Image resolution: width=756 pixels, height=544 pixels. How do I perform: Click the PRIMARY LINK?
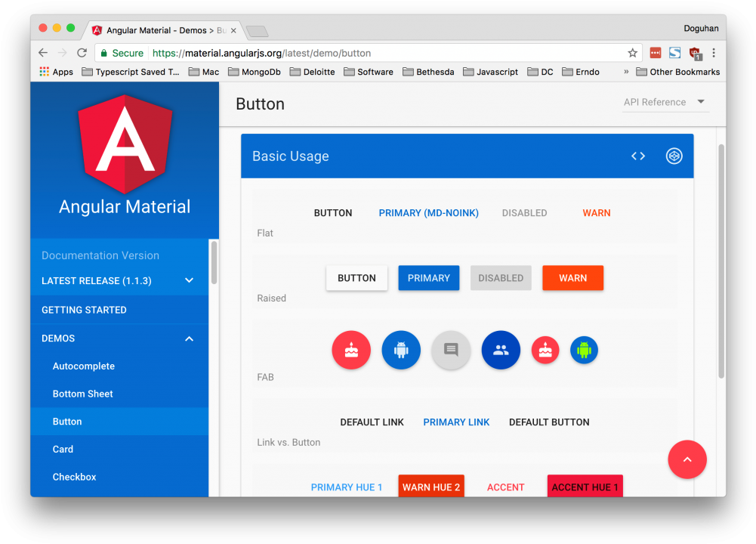click(x=456, y=422)
